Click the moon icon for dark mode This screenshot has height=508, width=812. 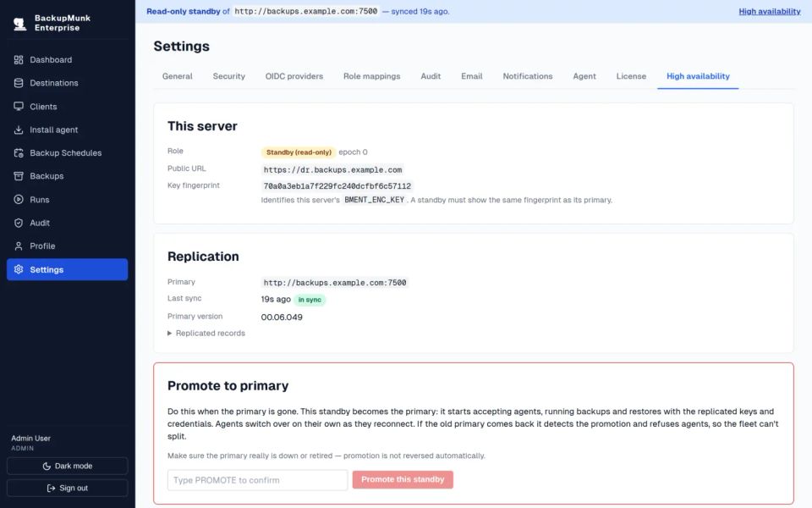[47, 466]
